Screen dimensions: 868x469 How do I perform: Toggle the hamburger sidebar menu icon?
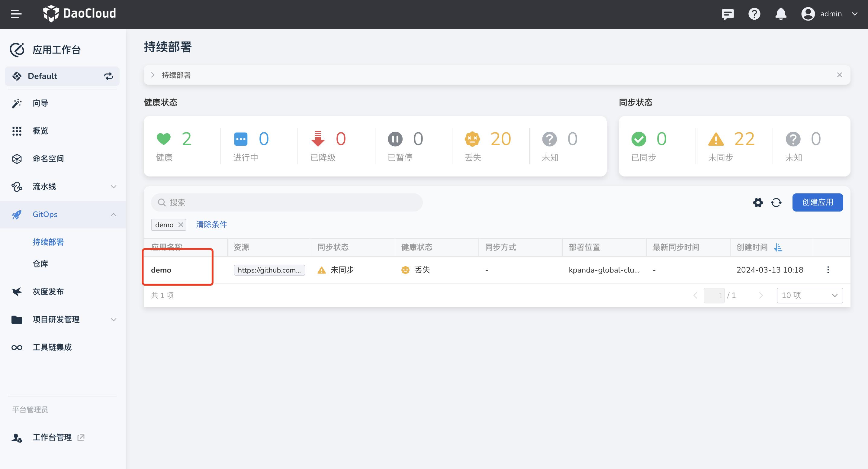point(16,14)
